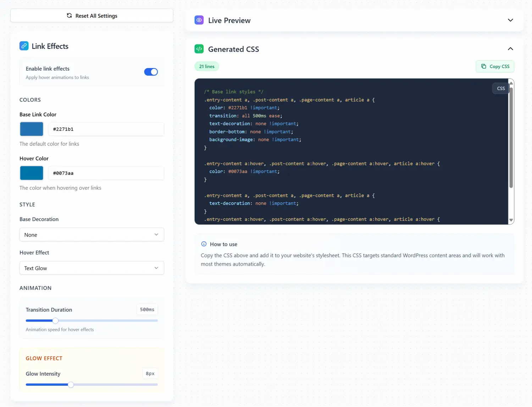The width and height of the screenshot is (532, 407).
Task: Expand the Live Preview panel chevron
Action: click(x=510, y=20)
